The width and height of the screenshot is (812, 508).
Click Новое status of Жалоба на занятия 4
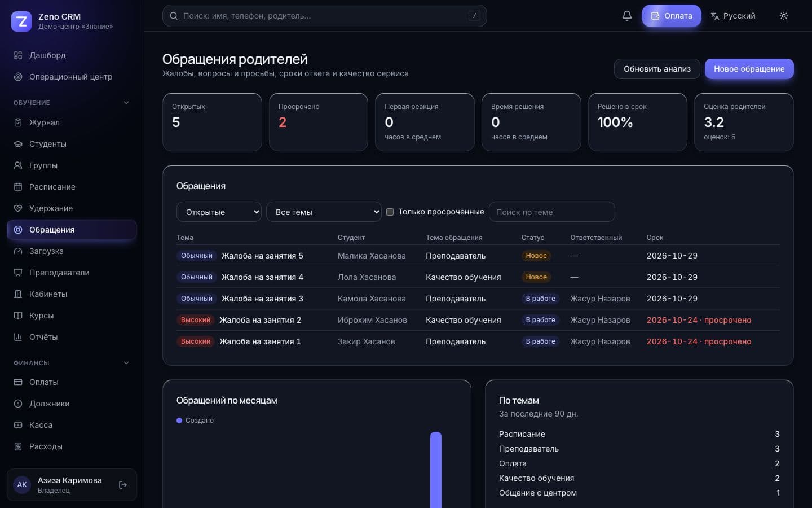pyautogui.click(x=536, y=277)
